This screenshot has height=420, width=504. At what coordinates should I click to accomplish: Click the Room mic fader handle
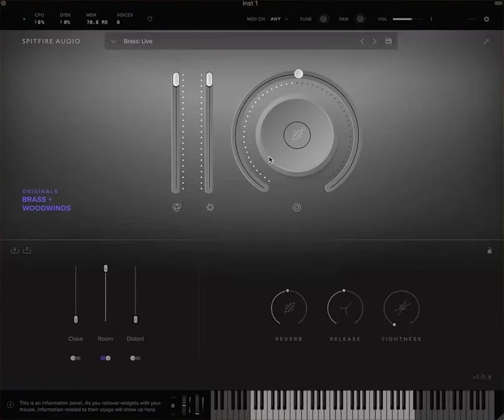(105, 268)
